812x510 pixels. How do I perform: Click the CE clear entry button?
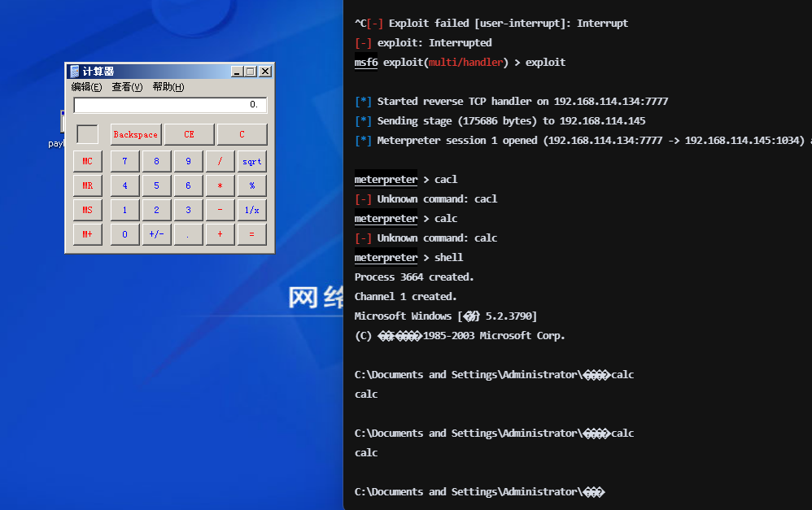[x=189, y=135]
